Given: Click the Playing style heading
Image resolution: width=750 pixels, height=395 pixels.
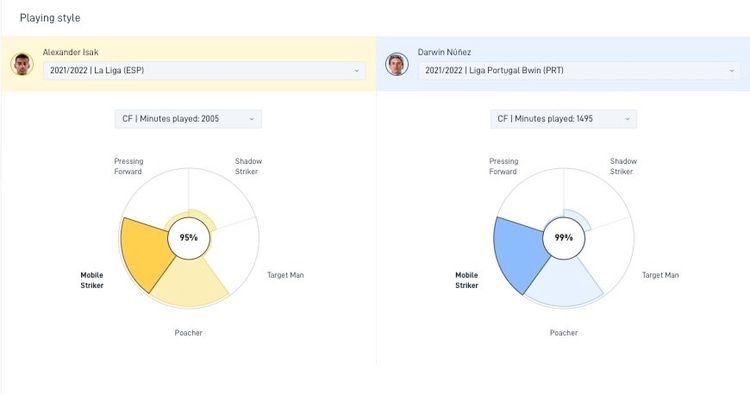Looking at the screenshot, I should [x=50, y=18].
